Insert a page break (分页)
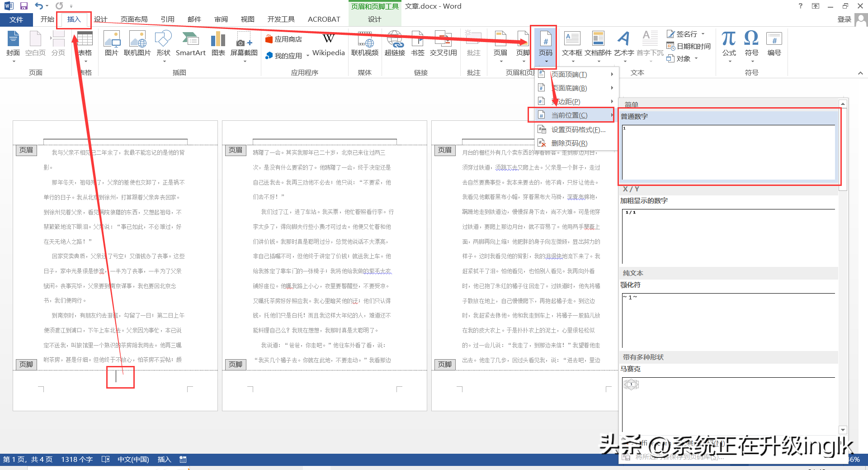Screen dimensions: 868x470 pyautogui.click(x=58, y=44)
